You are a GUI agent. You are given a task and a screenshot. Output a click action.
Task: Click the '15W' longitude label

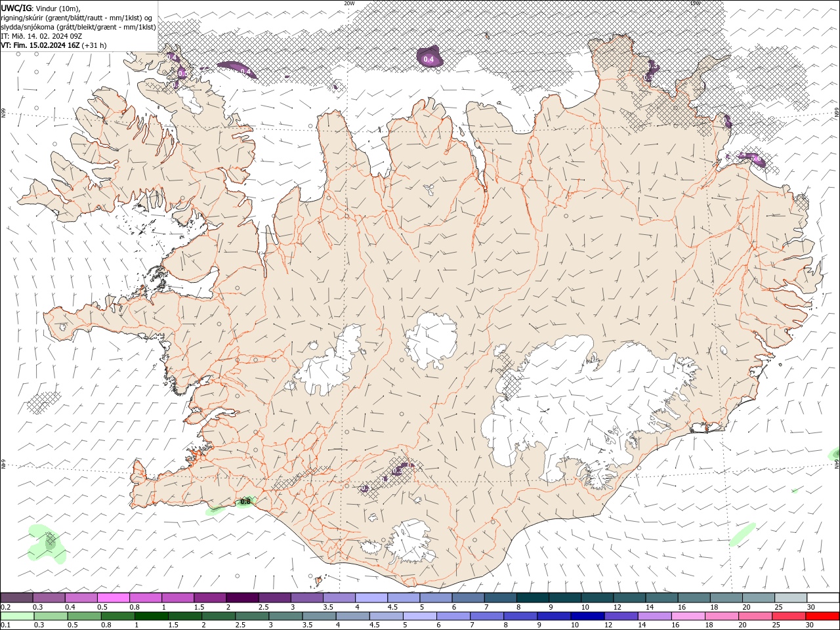point(695,3)
